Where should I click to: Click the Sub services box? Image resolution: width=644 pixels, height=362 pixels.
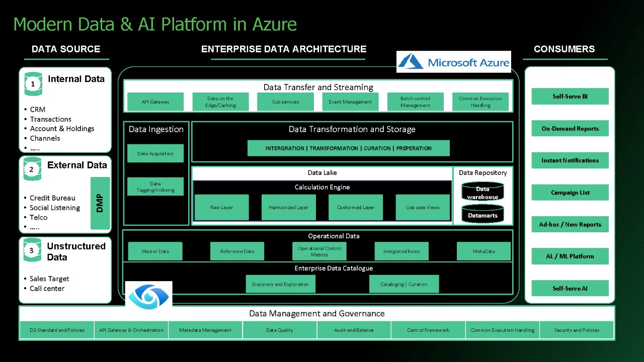[x=285, y=102]
